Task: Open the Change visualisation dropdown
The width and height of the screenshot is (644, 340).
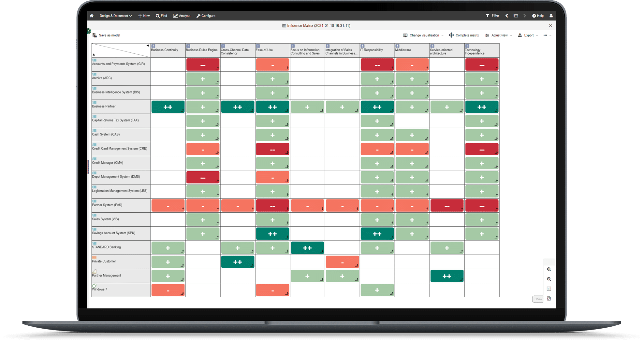Action: point(423,35)
